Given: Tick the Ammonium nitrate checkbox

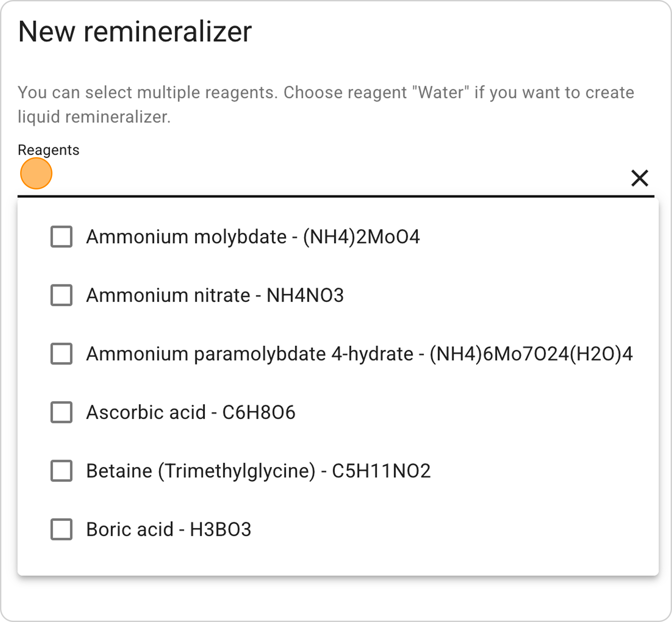Looking at the screenshot, I should pyautogui.click(x=61, y=296).
